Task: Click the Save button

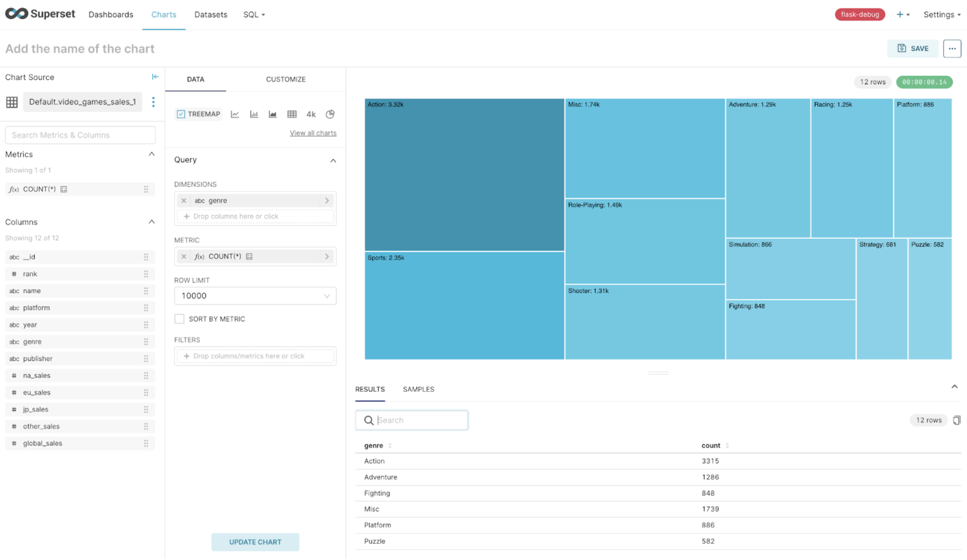Action: [x=913, y=48]
